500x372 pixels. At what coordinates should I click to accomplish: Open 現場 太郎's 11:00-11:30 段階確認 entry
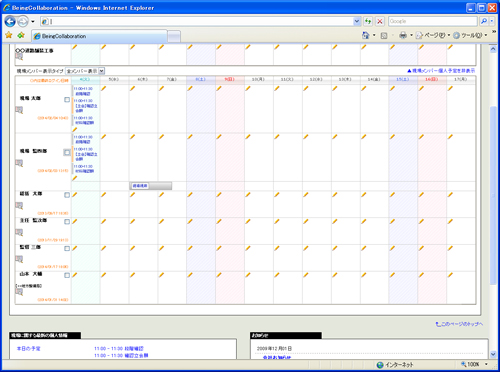pos(83,91)
